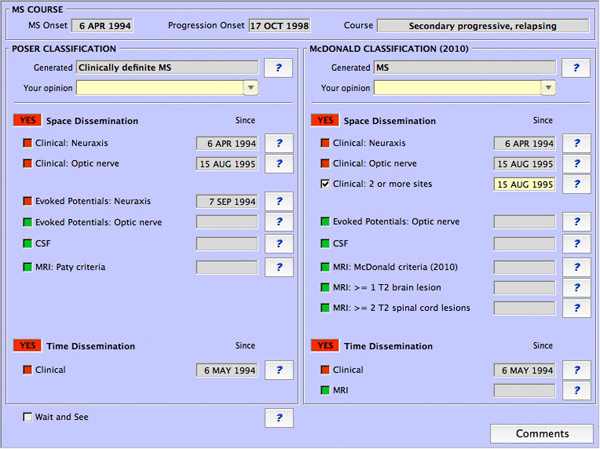Click McDONALD CLASSIFICATION (2010) section heading
The height and width of the screenshot is (449, 600).
tap(389, 49)
